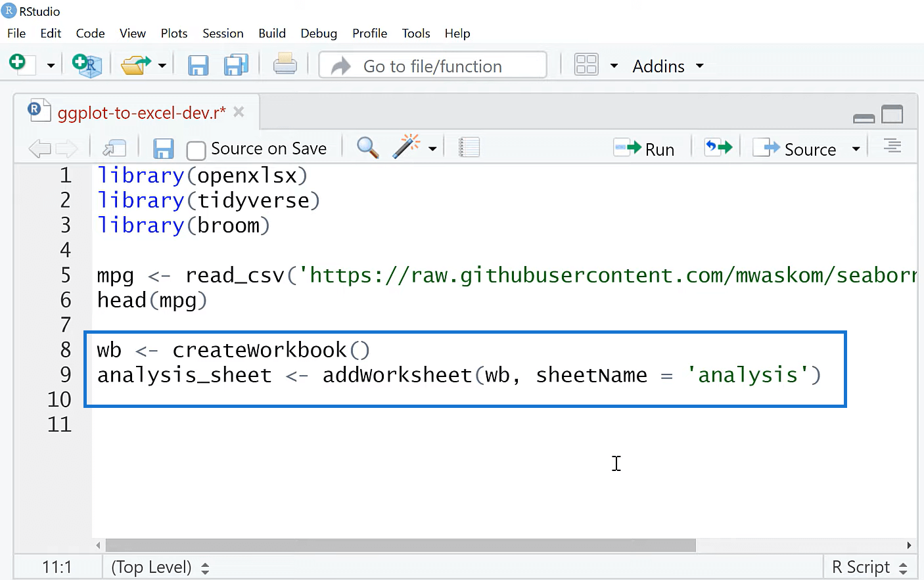
Task: Click the Re-run previous code icon
Action: (718, 147)
